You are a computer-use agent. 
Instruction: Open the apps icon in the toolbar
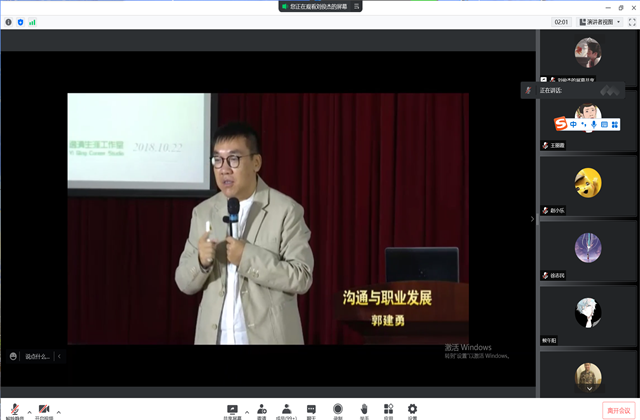click(x=388, y=408)
